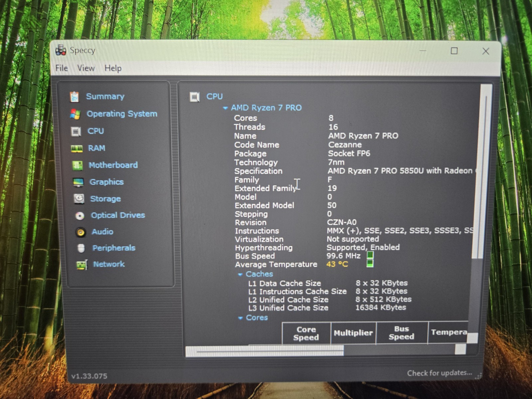Click the RAM memory stick icon
Image resolution: width=532 pixels, height=399 pixels.
(77, 149)
